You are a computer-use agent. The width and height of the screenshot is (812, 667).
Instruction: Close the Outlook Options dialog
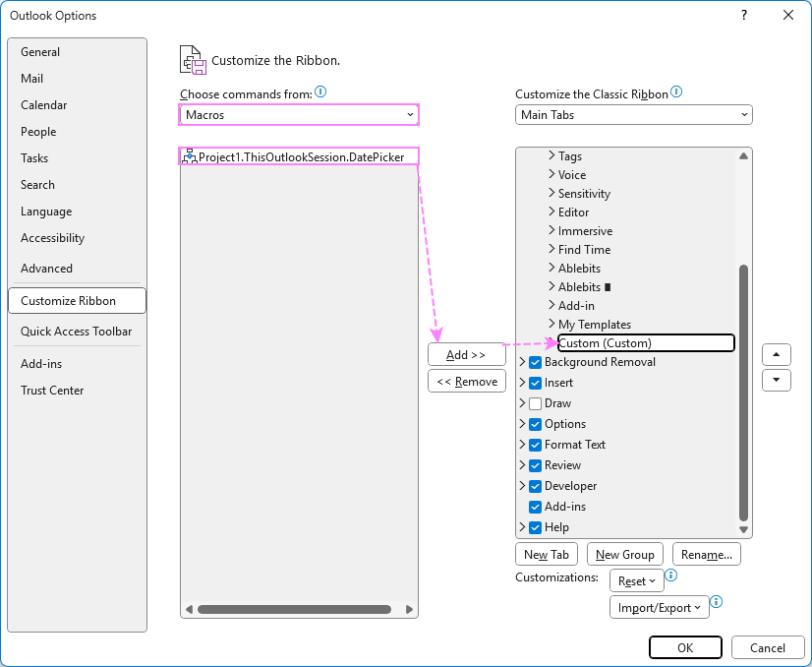[788, 15]
